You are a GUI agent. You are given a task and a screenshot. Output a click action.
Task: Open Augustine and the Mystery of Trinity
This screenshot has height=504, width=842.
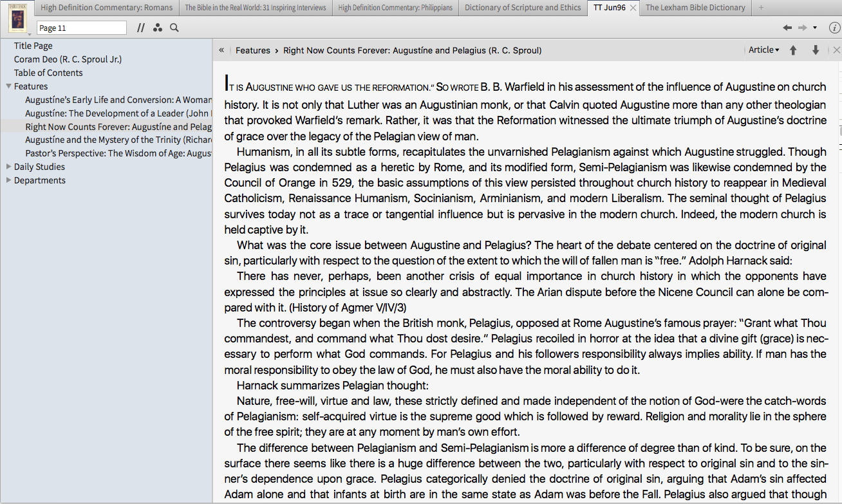(x=118, y=140)
